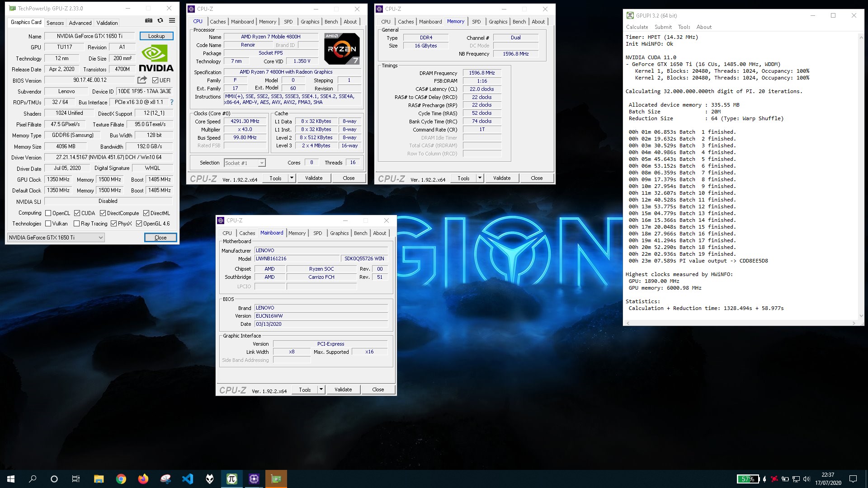Click the GPUPI horizontal scrollbar
The width and height of the screenshot is (868, 488).
(741, 323)
